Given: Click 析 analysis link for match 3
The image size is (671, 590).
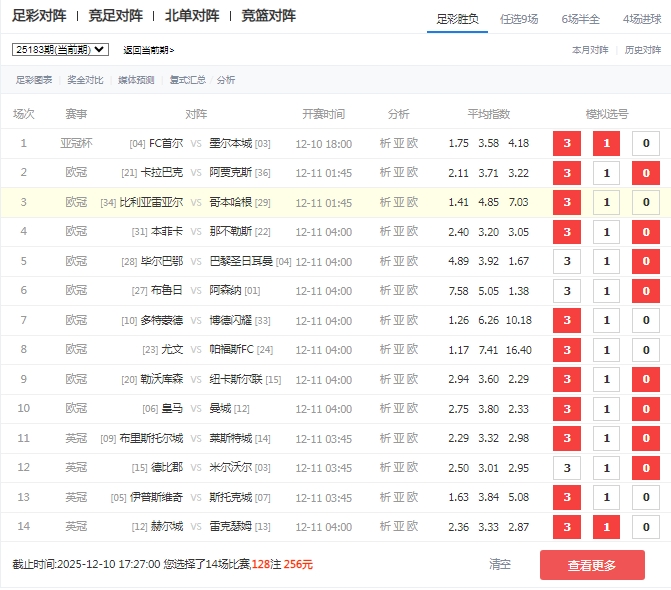Looking at the screenshot, I should point(386,202).
